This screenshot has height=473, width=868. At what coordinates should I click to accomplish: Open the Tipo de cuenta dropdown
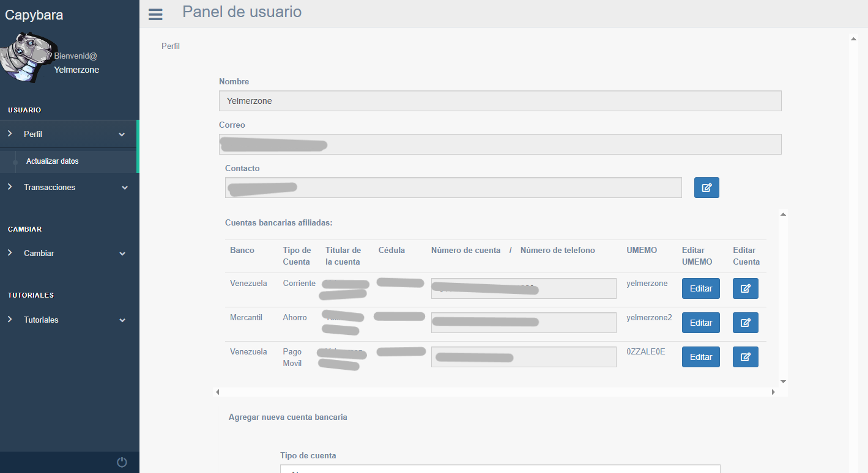point(500,469)
